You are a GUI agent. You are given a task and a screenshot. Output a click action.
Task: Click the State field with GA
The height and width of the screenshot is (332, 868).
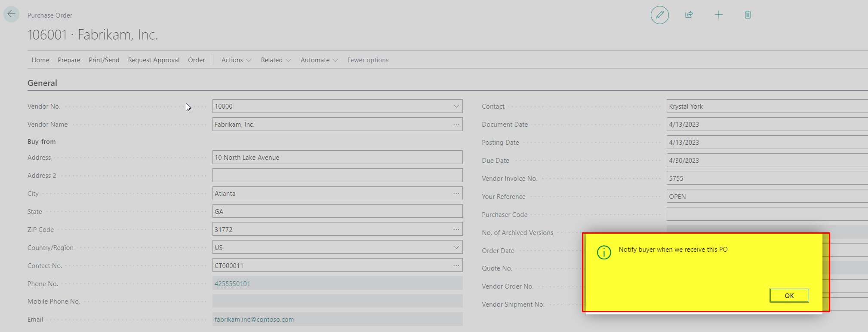337,211
